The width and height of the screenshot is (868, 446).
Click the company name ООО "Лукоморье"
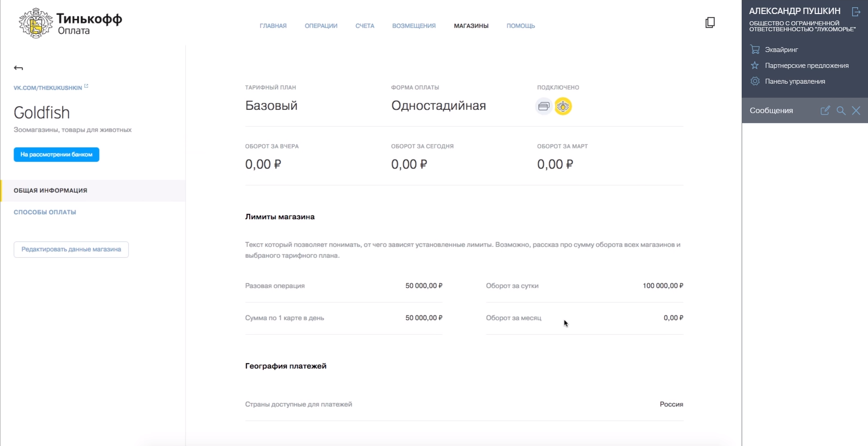[x=802, y=26]
